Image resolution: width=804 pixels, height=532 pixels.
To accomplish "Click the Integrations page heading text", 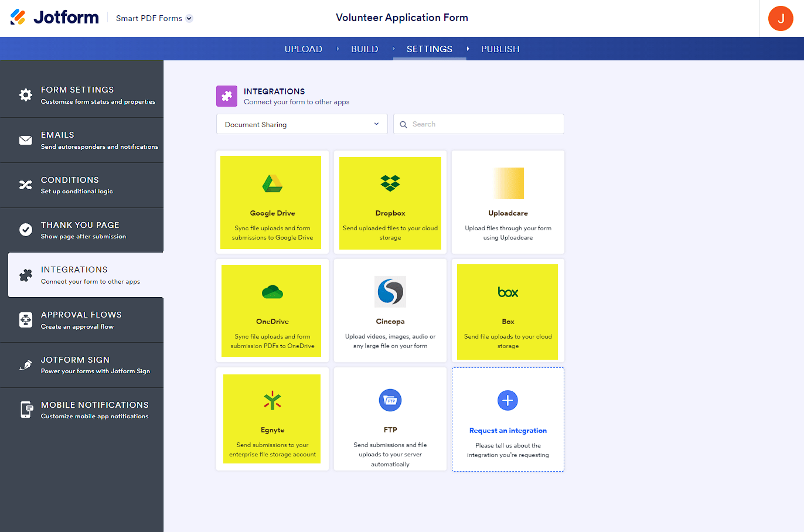I will pyautogui.click(x=274, y=91).
